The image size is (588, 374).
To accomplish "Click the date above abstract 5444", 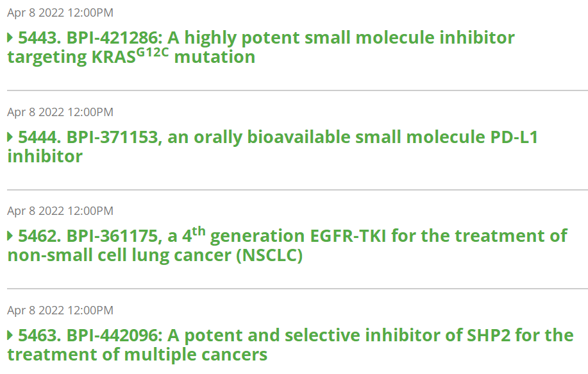I will pyautogui.click(x=60, y=112).
